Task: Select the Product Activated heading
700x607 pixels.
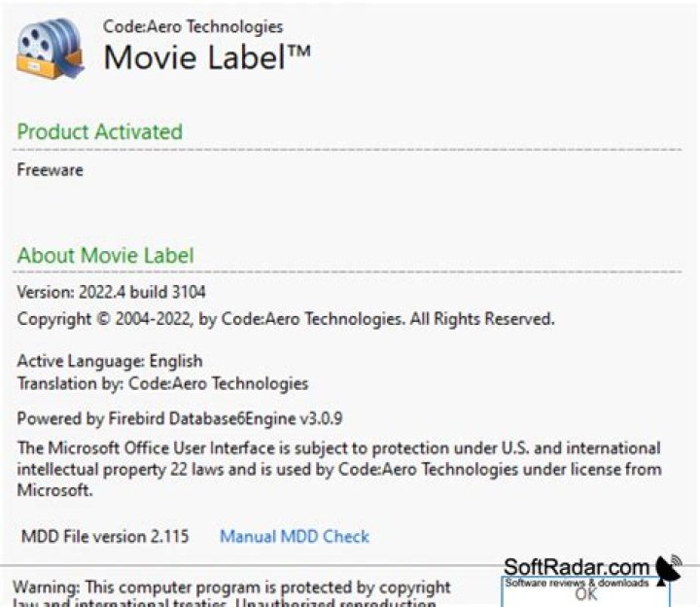Action: 99,131
